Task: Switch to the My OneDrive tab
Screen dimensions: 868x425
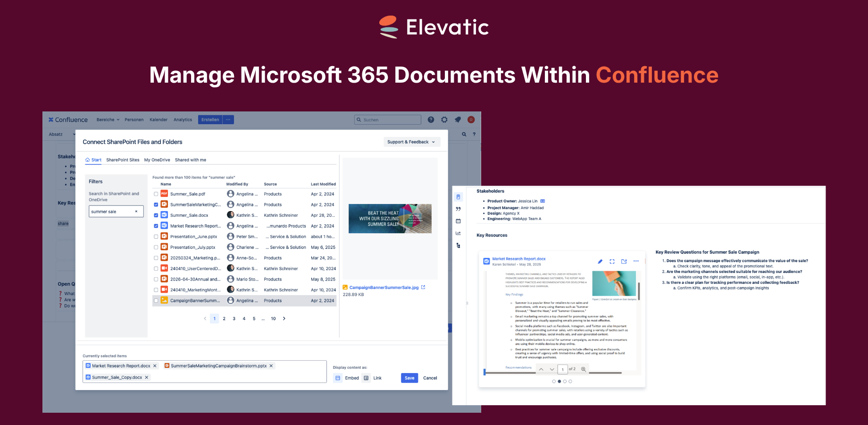Action: (x=157, y=160)
